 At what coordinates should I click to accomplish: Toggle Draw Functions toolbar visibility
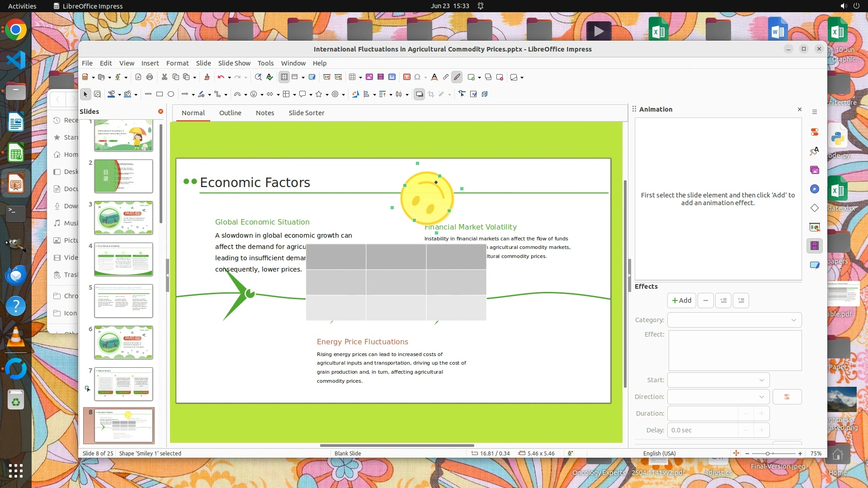(x=457, y=77)
